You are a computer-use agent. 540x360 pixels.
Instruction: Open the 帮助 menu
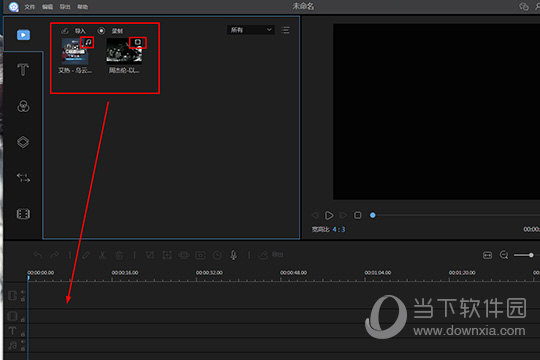pyautogui.click(x=83, y=7)
